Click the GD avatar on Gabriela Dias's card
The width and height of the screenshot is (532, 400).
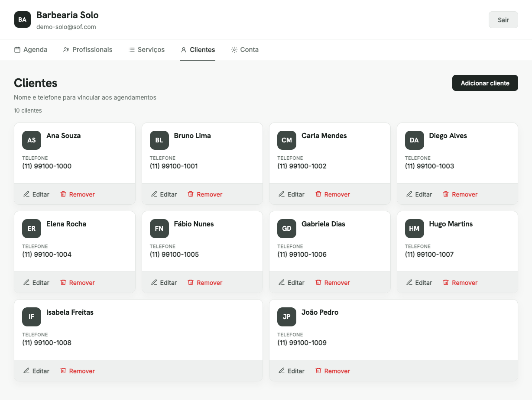(x=287, y=229)
